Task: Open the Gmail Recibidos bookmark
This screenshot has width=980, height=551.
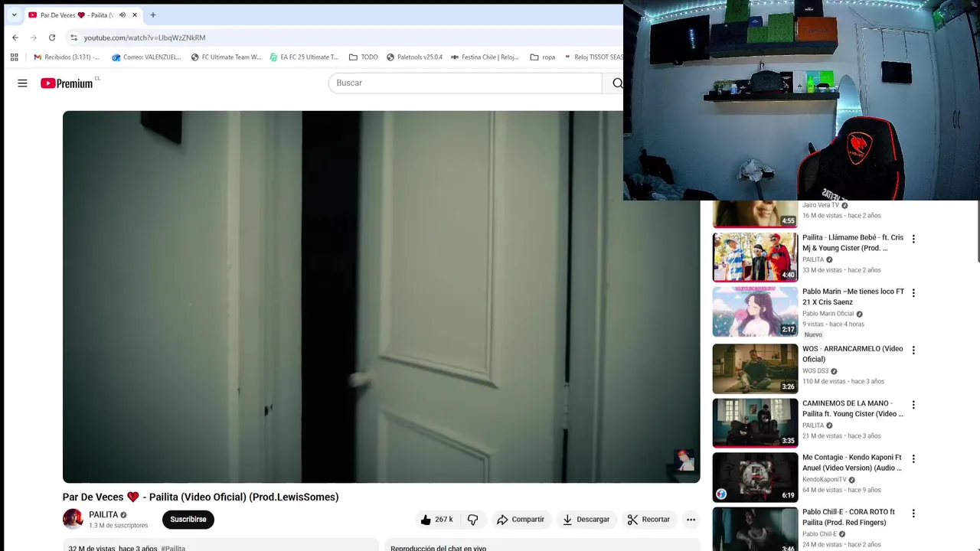Action: (x=67, y=57)
